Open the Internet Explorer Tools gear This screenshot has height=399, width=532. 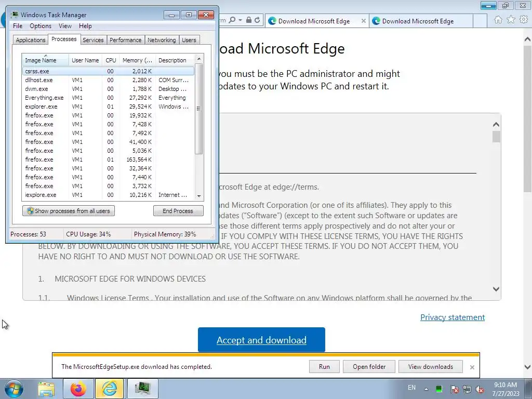coord(524,20)
